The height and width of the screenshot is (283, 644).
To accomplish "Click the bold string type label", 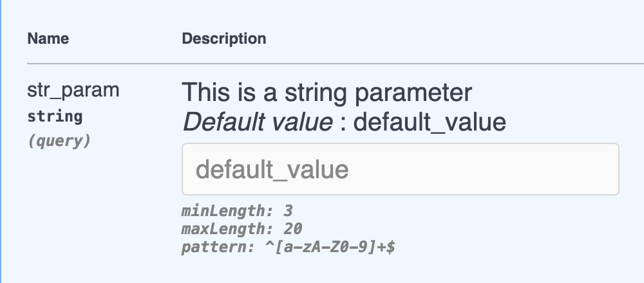I will 55,117.
